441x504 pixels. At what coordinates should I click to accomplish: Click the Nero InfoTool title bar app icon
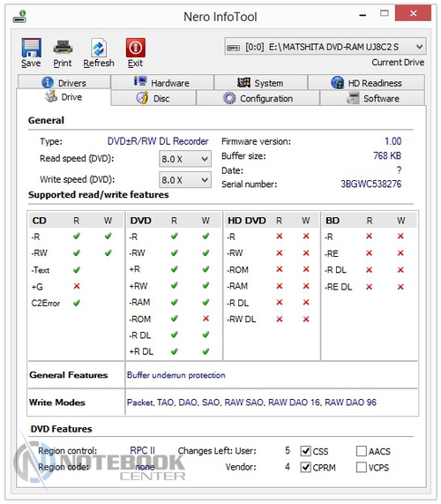coord(20,17)
